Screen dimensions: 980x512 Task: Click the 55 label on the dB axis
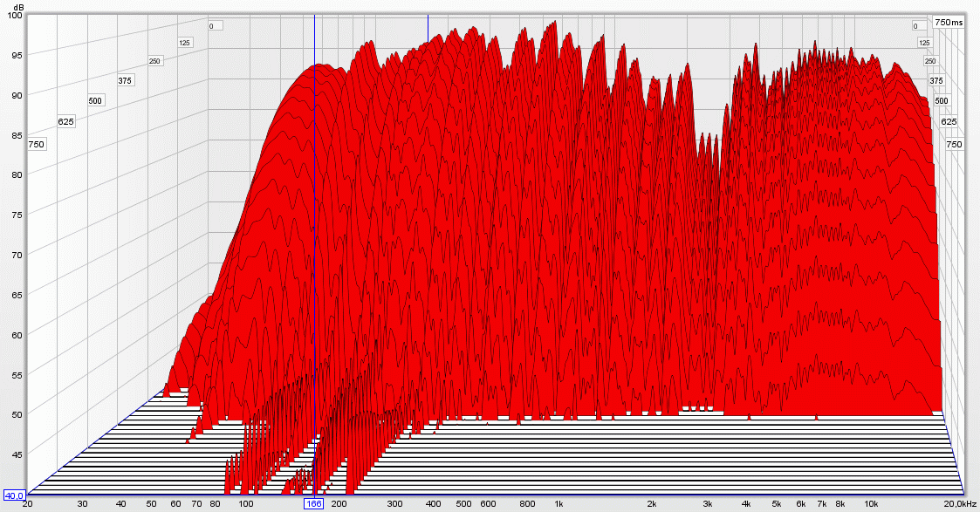pyautogui.click(x=17, y=375)
